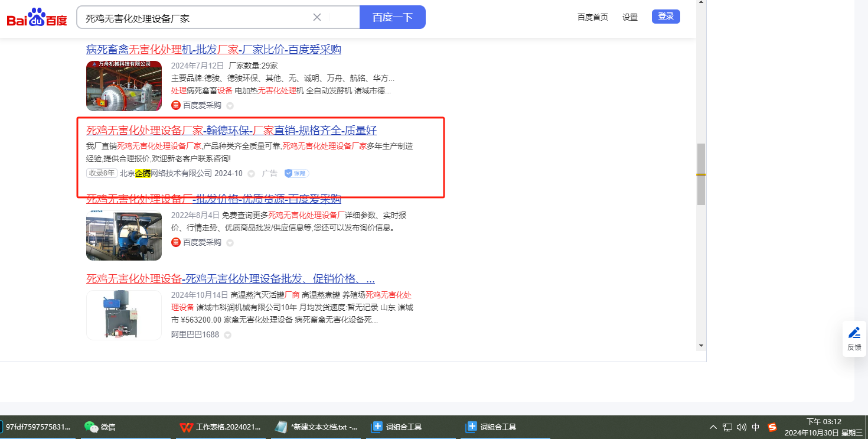Image resolution: width=868 pixels, height=439 pixels.
Task: Click the Sogou input method tray icon
Action: click(772, 427)
